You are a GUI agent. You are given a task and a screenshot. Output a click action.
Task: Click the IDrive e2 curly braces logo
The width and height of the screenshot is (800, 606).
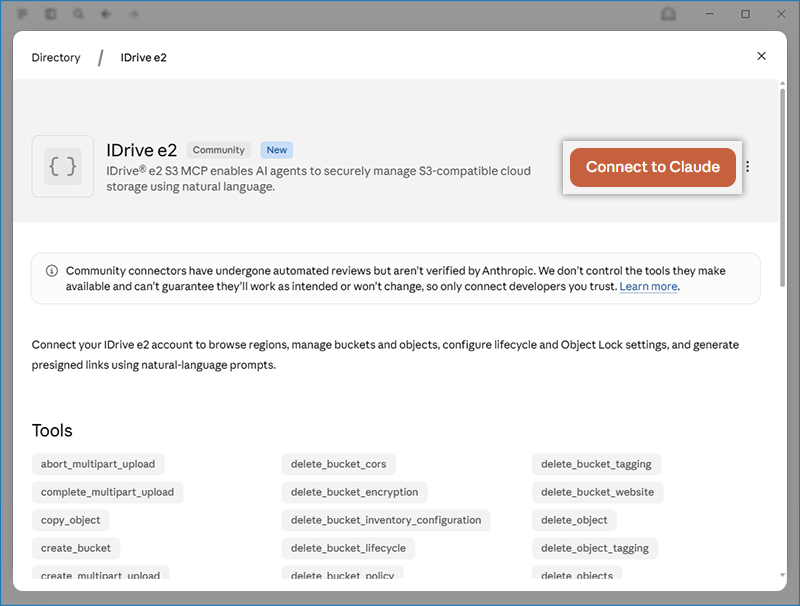point(63,166)
